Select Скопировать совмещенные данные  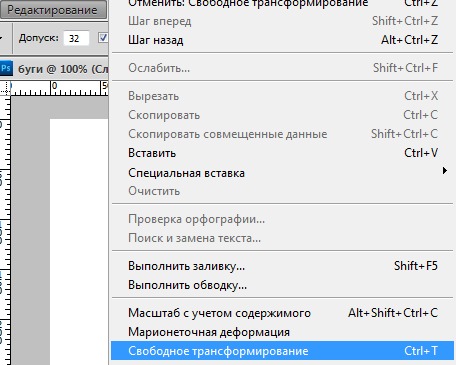(283, 134)
